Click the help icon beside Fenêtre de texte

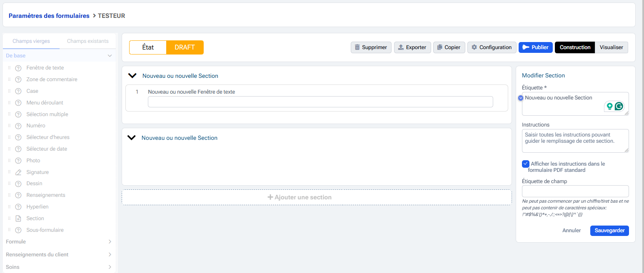pos(18,68)
